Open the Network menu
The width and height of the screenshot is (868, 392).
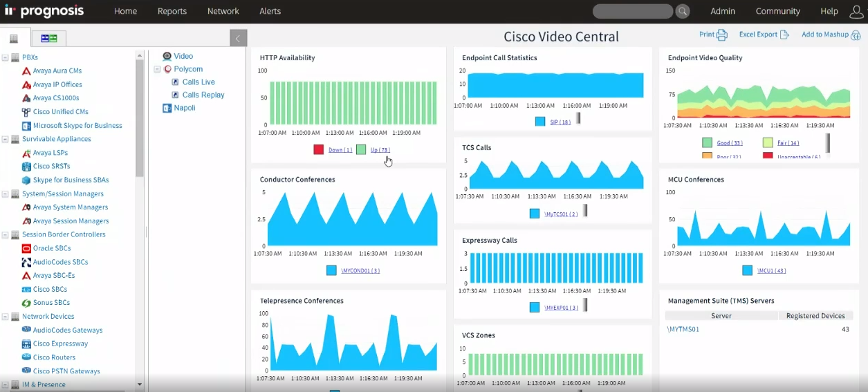coord(223,11)
